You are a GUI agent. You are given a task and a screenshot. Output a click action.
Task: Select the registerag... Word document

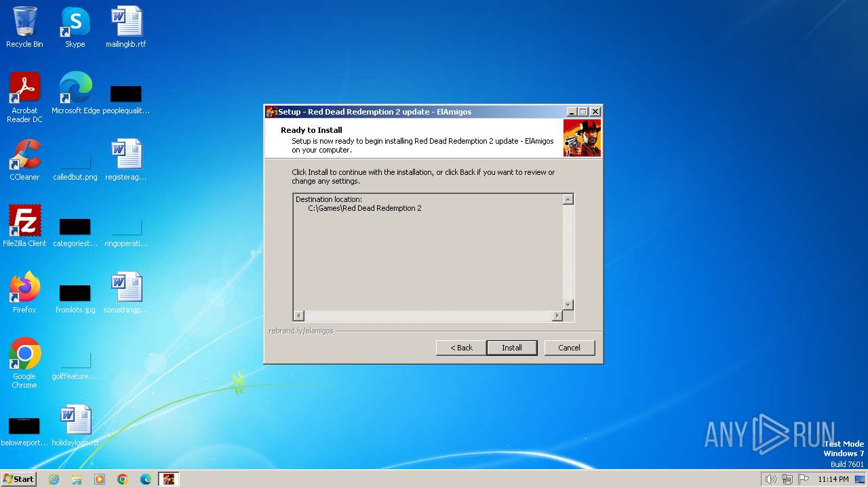click(126, 160)
